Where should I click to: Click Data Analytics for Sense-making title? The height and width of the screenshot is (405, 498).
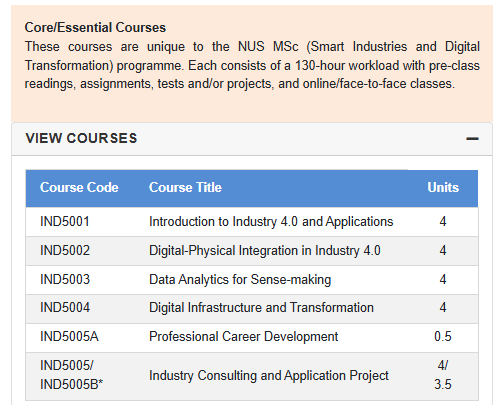pos(240,280)
